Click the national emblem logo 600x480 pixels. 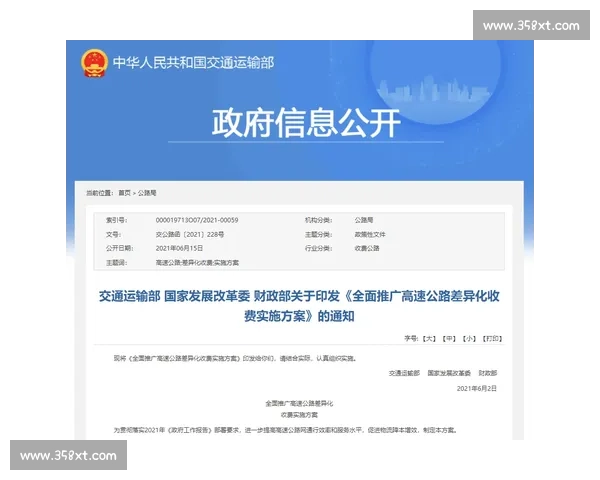(x=94, y=63)
